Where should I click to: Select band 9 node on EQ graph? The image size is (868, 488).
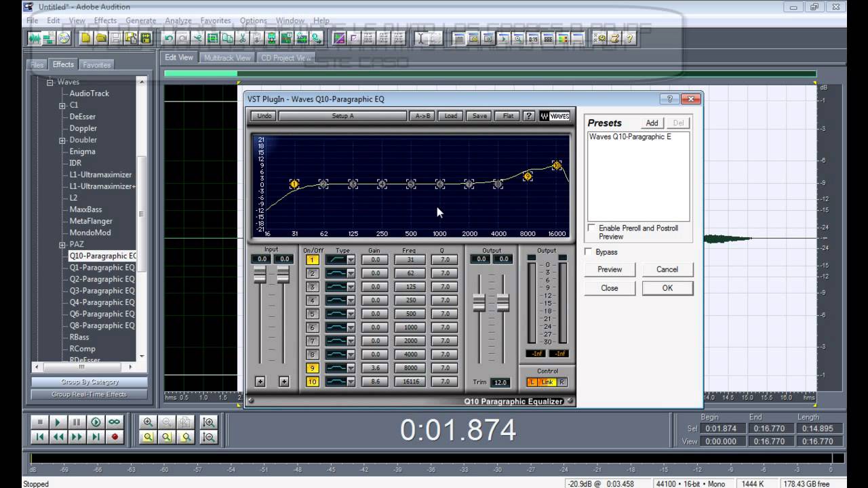(x=528, y=176)
